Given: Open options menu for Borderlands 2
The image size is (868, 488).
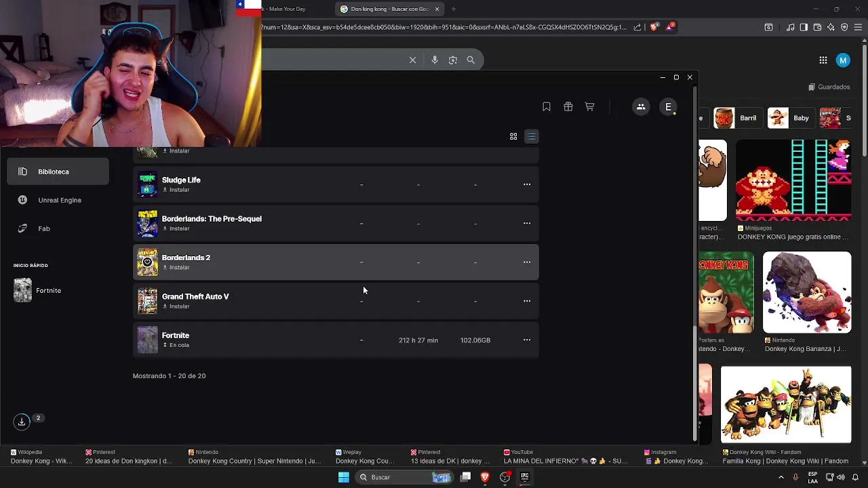Looking at the screenshot, I should 527,262.
